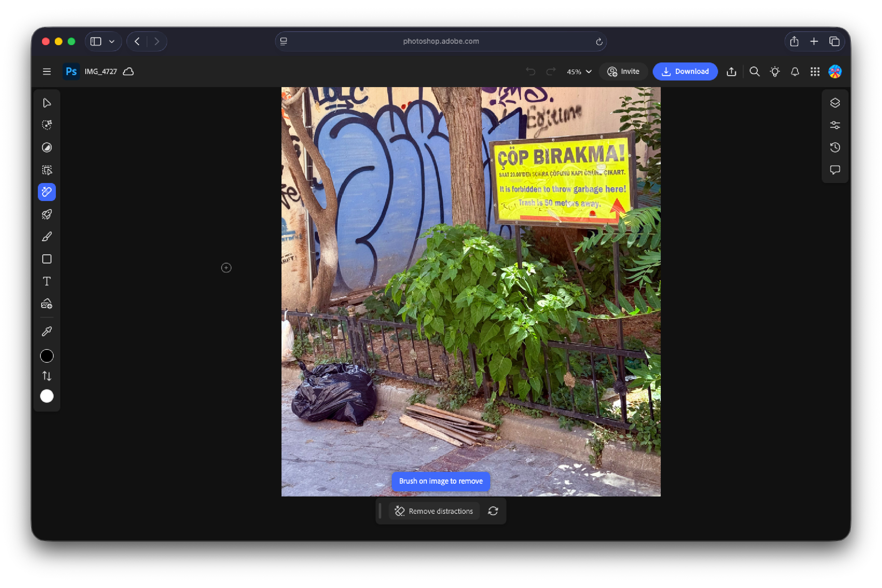This screenshot has width=882, height=588.
Task: Open the version History panel
Action: (x=835, y=147)
